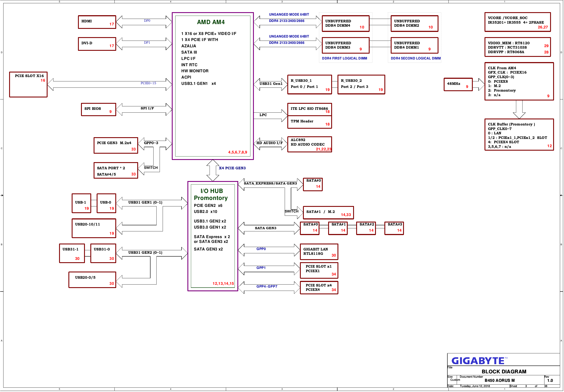Viewport: 564px width, 392px height.
Task: Select the R_USB30_1 block
Action: pos(309,84)
